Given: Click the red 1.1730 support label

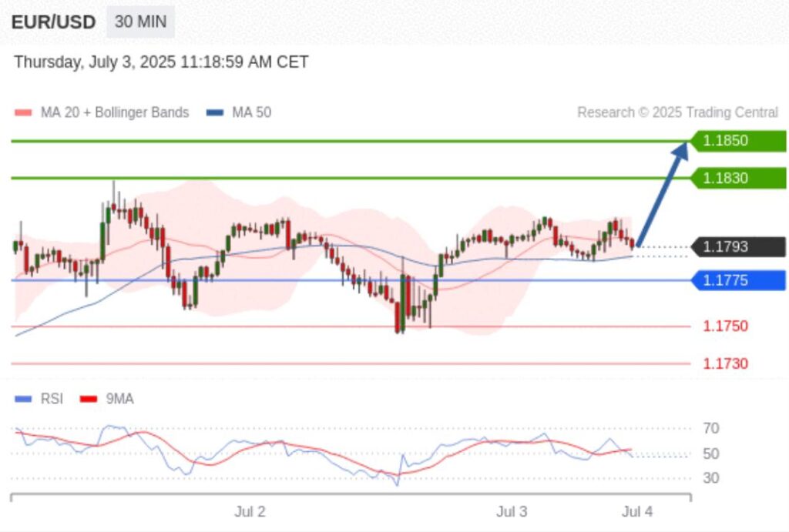Looking at the screenshot, I should [724, 363].
